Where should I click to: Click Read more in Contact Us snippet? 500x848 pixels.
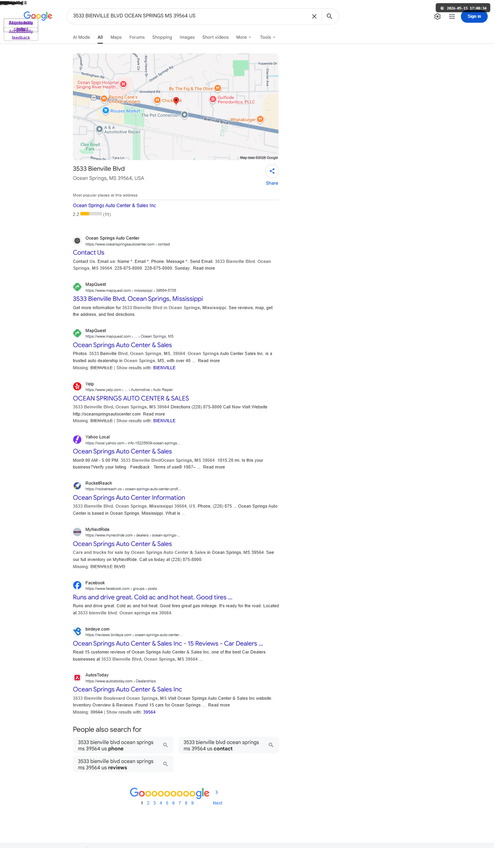pos(204,268)
